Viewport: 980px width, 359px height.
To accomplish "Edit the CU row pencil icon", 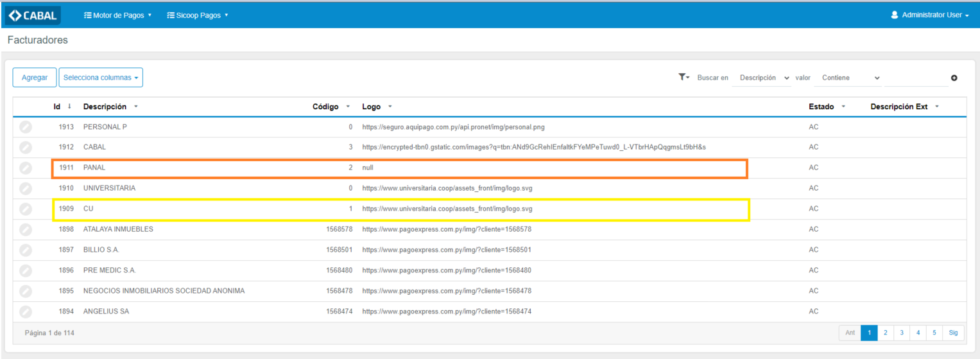I will (26, 209).
